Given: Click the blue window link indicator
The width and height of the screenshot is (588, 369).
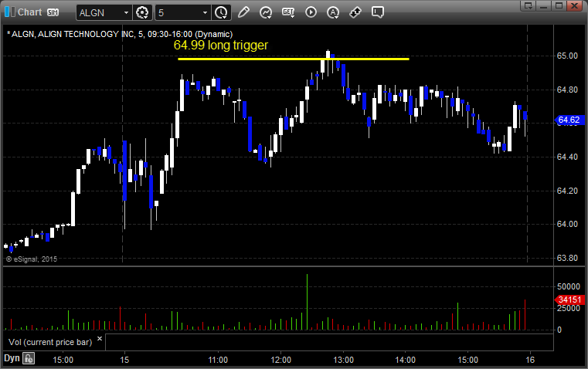Looking at the screenshot, I should click(x=7, y=12).
